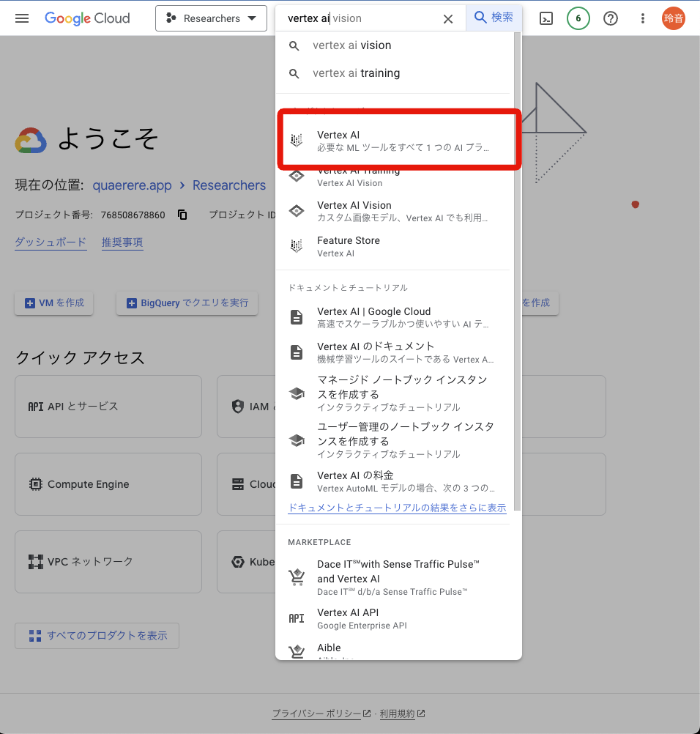The image size is (700, 734).
Task: Open Compute Engine quick access card
Action: (x=108, y=484)
